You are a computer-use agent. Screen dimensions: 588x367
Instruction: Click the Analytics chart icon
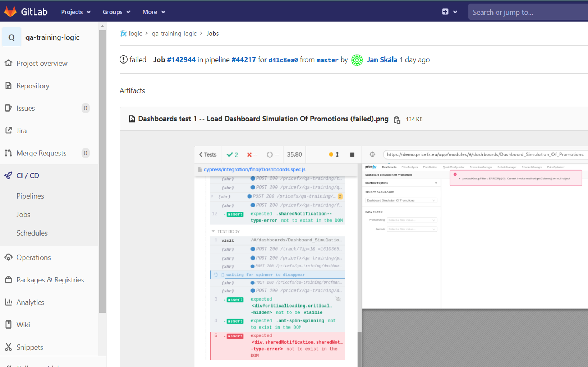pyautogui.click(x=8, y=302)
